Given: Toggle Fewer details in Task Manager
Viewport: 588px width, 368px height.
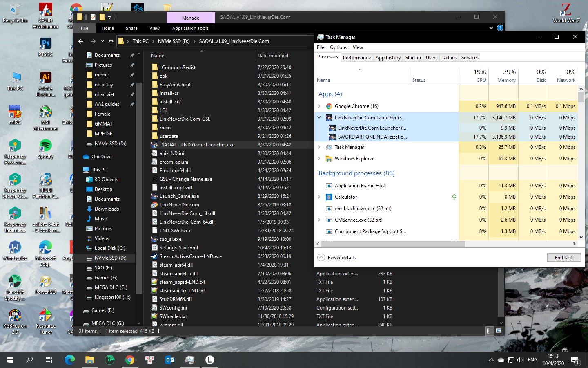Looking at the screenshot, I should [337, 258].
